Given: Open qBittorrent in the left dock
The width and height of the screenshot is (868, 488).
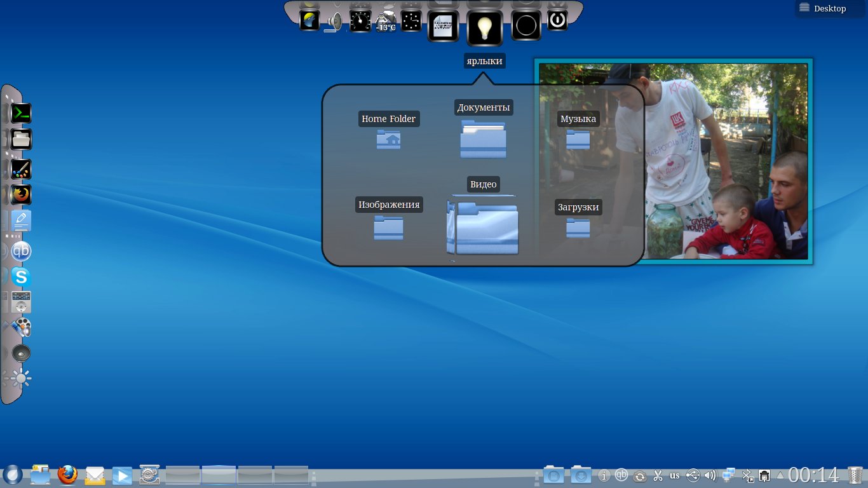Looking at the screenshot, I should coord(21,251).
